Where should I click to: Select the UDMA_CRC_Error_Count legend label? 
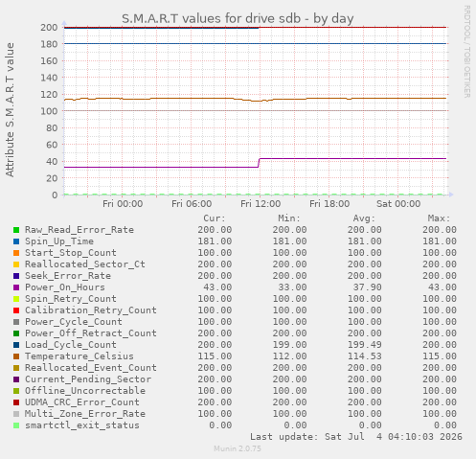click(82, 402)
